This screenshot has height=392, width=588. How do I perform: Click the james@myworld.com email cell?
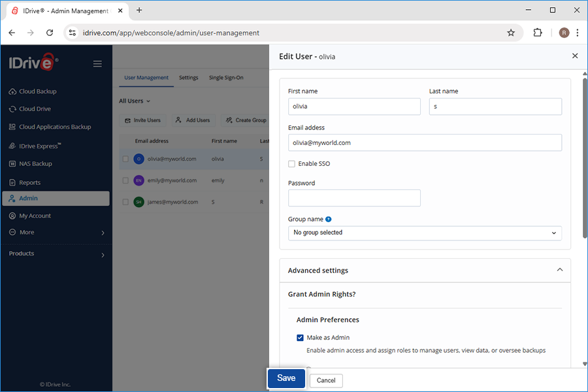[172, 202]
